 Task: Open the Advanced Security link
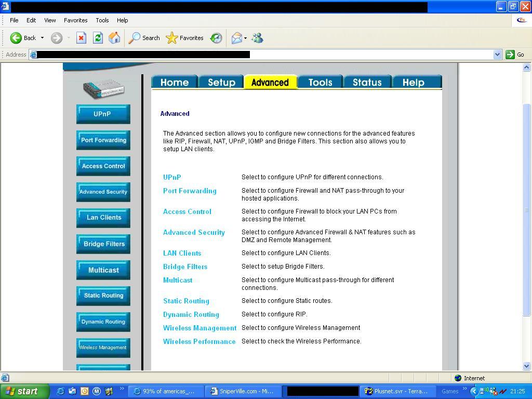pyautogui.click(x=194, y=232)
